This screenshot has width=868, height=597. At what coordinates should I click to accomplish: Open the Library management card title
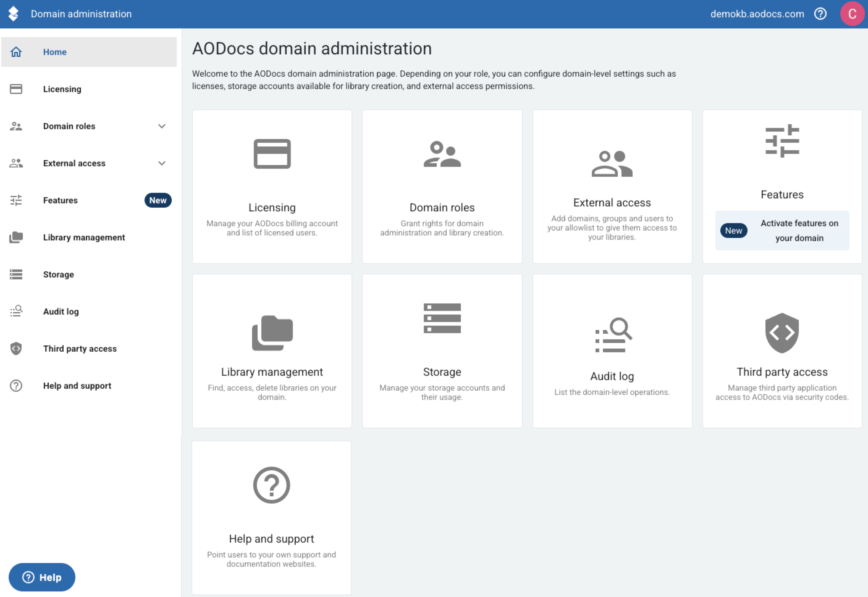[272, 372]
